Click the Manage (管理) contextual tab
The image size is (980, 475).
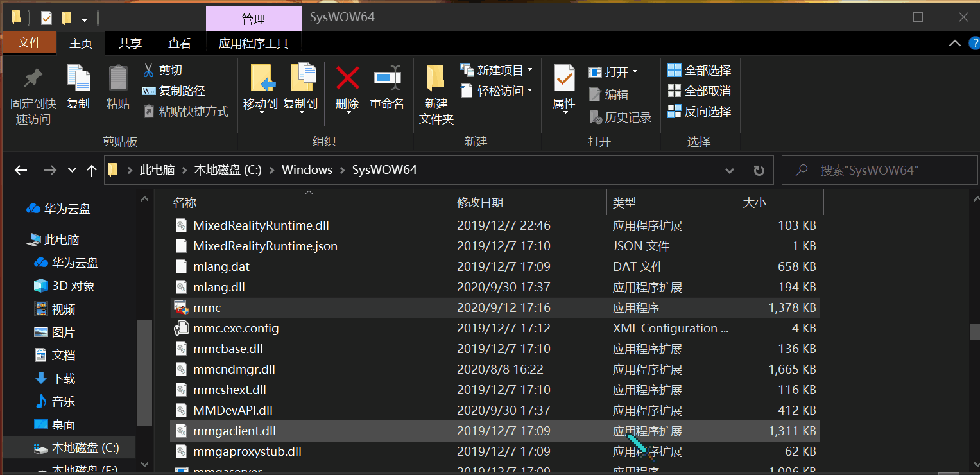[254, 19]
